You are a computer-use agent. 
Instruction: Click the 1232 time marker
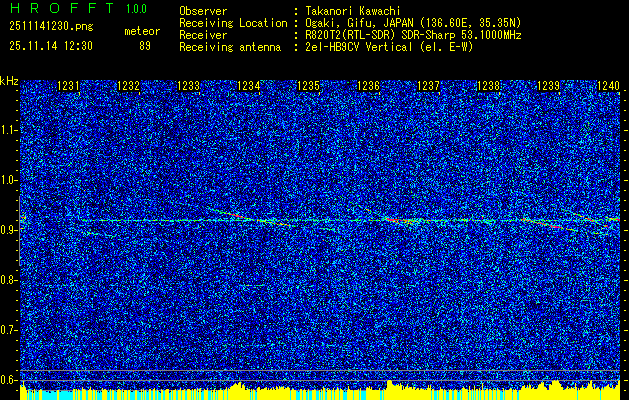[x=128, y=86]
